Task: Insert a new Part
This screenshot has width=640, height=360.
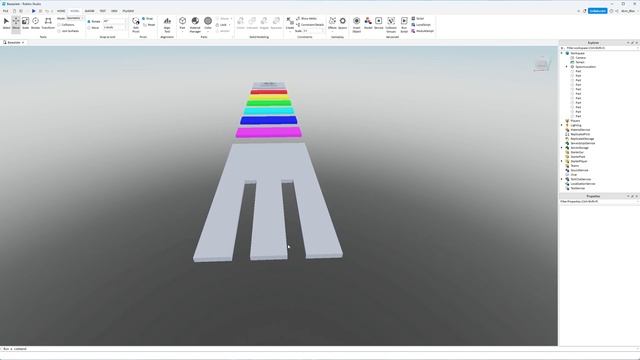Action: 182,24
